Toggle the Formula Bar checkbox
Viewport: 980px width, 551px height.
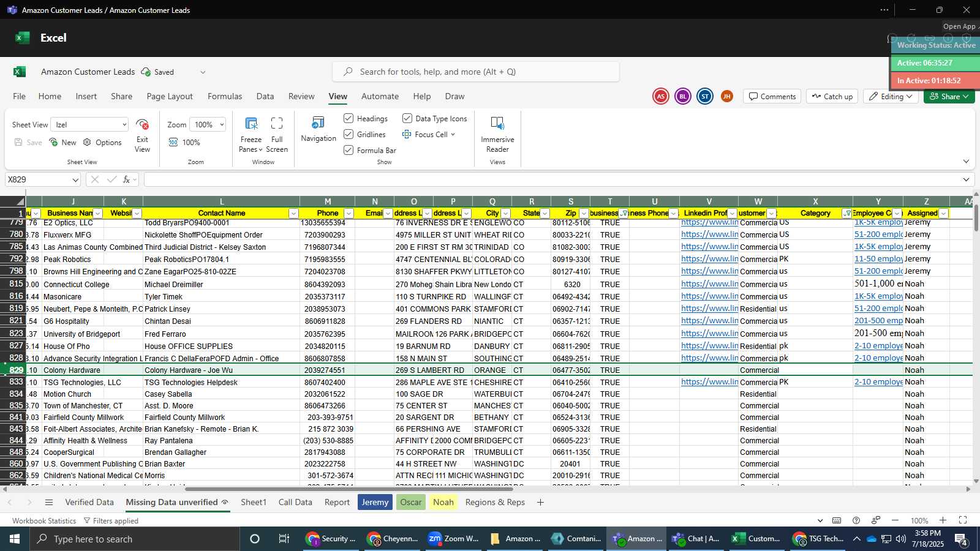(x=349, y=150)
